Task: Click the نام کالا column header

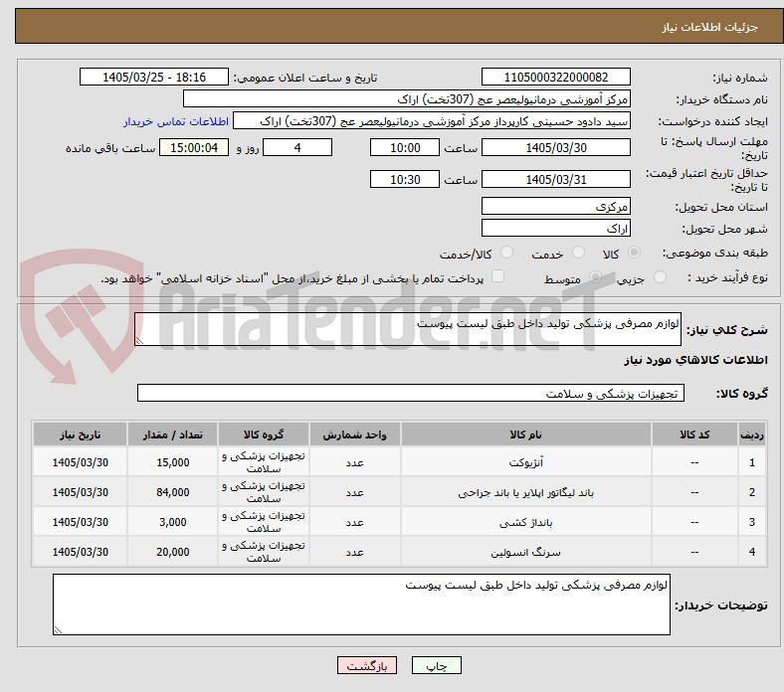Action: [x=525, y=434]
